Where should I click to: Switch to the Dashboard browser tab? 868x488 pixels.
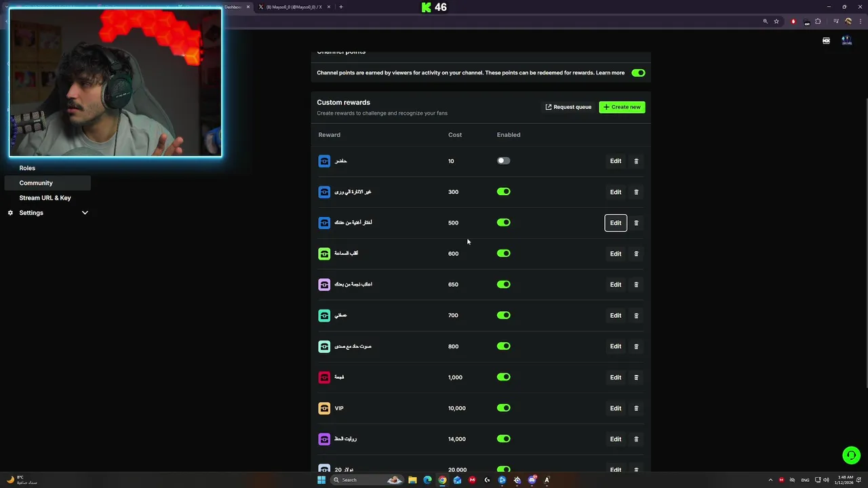click(232, 7)
